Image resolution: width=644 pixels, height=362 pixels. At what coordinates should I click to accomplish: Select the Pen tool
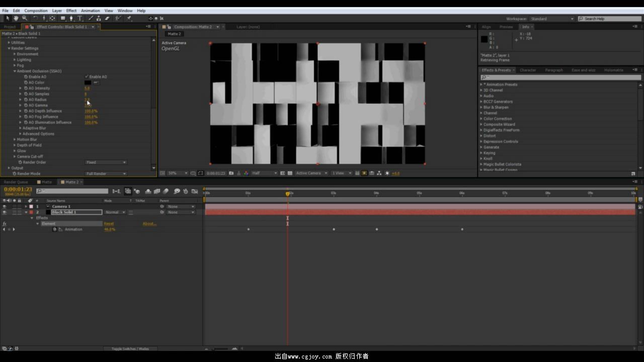pyautogui.click(x=71, y=18)
